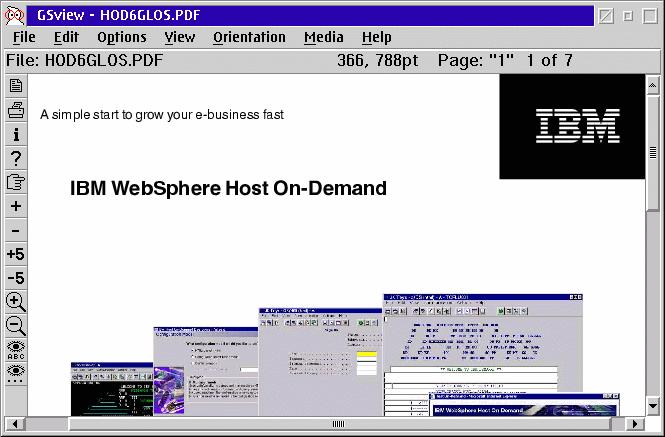Image resolution: width=665 pixels, height=437 pixels.
Task: Go to next page with plus icon
Action: click(x=16, y=206)
